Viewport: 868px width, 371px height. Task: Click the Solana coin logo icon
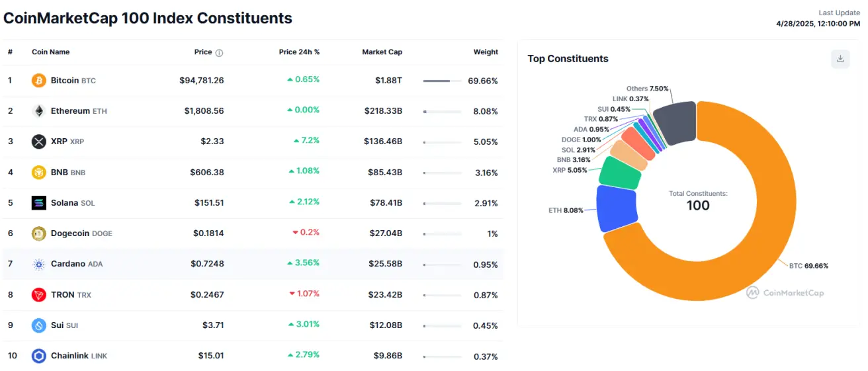(x=39, y=203)
